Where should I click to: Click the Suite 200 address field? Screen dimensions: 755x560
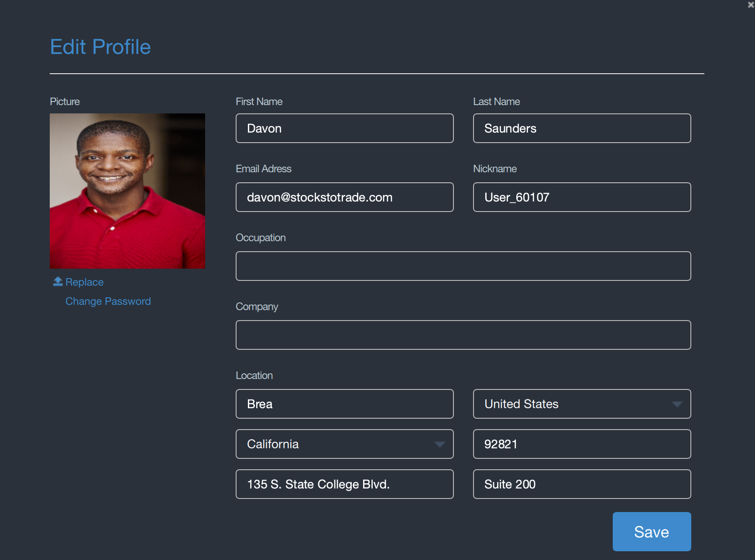[x=582, y=484]
